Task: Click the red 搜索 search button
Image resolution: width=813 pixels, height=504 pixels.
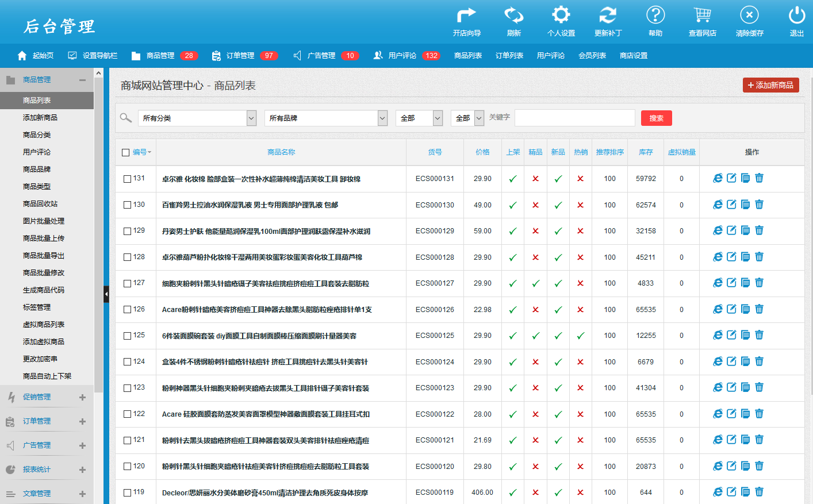Action: coord(656,118)
